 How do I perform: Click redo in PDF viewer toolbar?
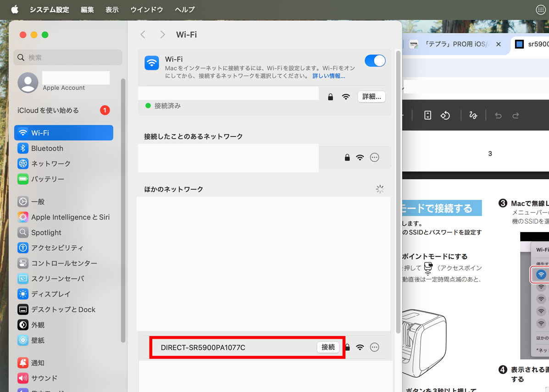click(x=516, y=116)
